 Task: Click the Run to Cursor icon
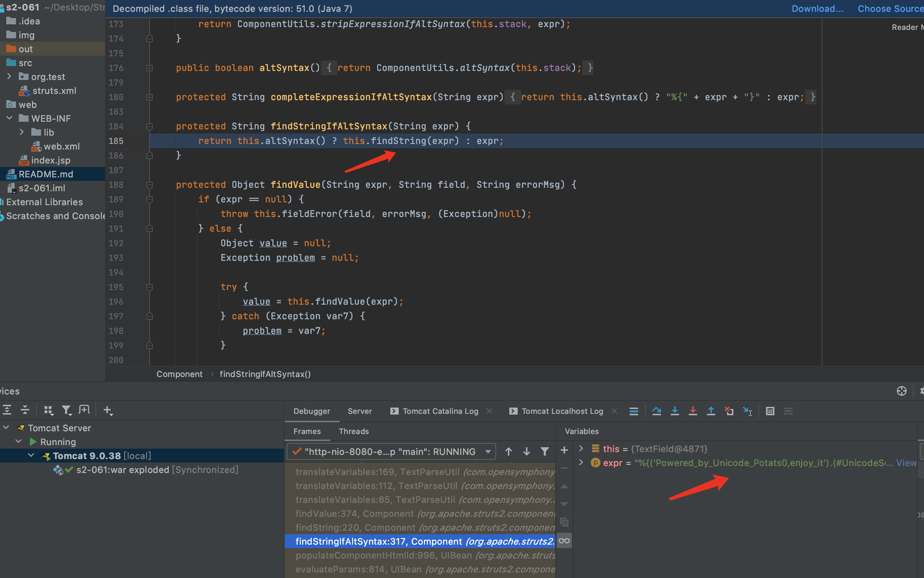747,411
